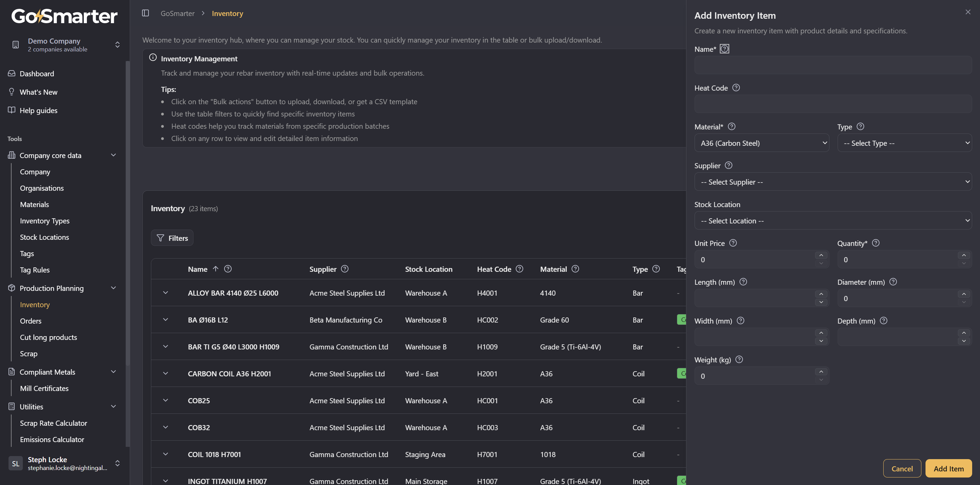Toggle the sidebar panel icon
This screenshot has width=980, height=485.
[x=145, y=13]
